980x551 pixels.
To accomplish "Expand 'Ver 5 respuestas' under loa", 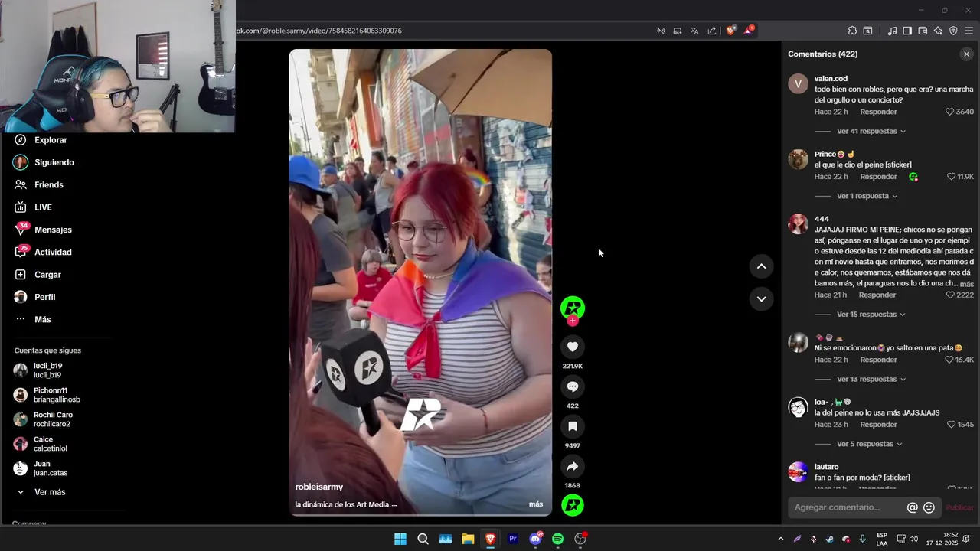I will tap(870, 444).
